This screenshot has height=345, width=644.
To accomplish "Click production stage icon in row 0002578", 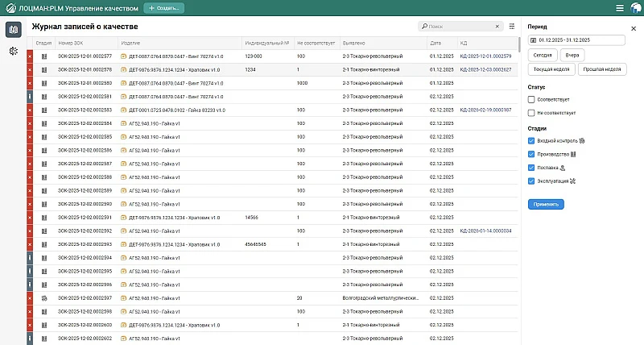I will [x=44, y=70].
